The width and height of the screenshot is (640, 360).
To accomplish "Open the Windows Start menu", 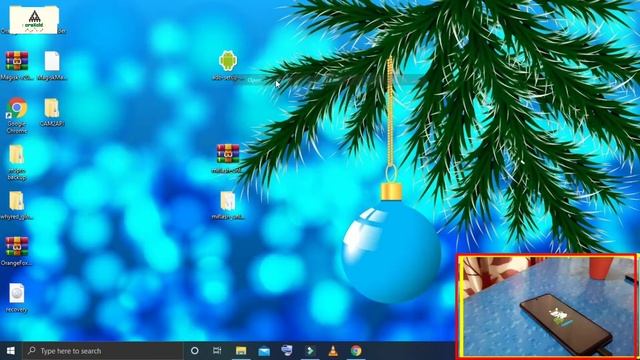I will pos(11,351).
